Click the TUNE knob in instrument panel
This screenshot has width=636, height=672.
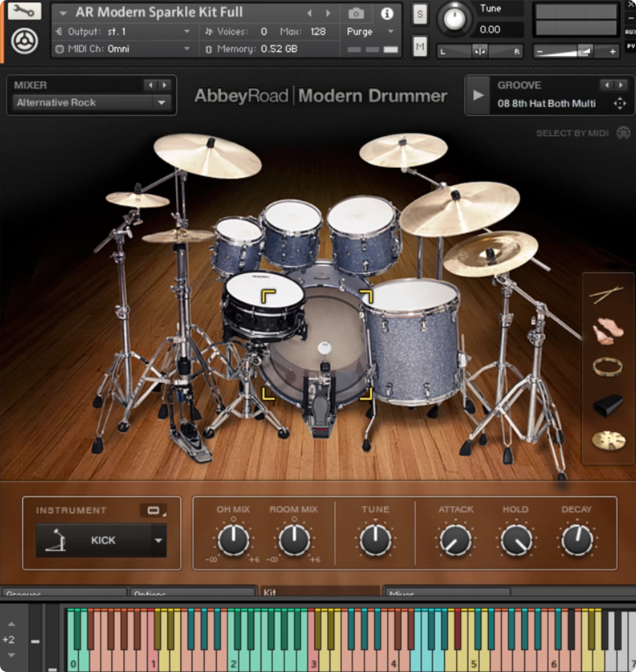point(375,539)
